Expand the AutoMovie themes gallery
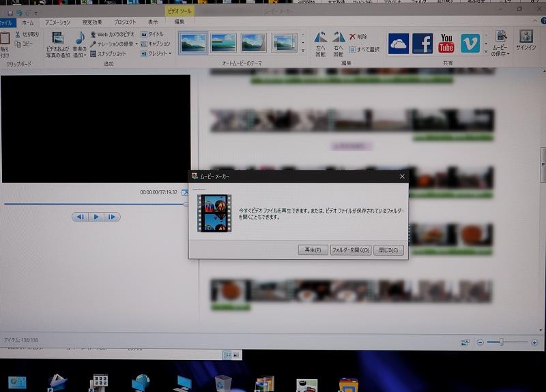 click(302, 50)
